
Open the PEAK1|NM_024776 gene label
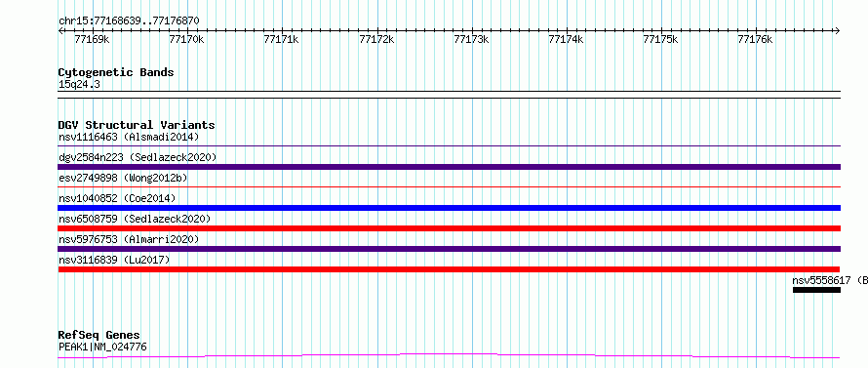[102, 348]
